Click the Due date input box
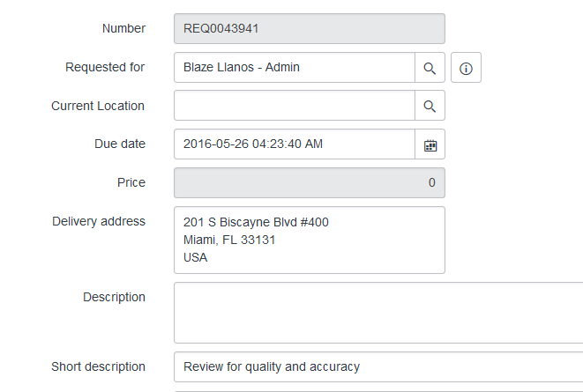Screen dimensions: 583x392 pyautogui.click(x=295, y=144)
